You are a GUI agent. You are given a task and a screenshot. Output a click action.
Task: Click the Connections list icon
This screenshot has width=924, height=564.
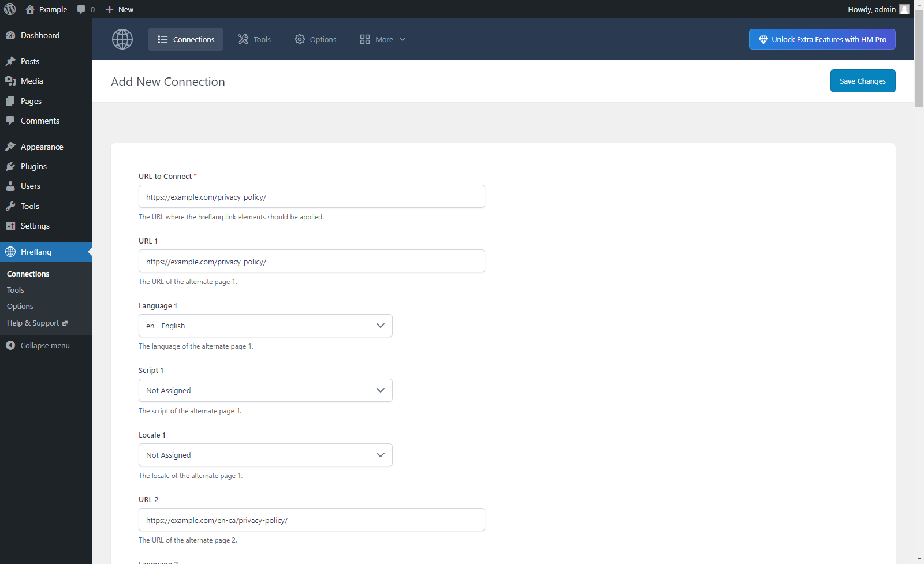(x=163, y=39)
